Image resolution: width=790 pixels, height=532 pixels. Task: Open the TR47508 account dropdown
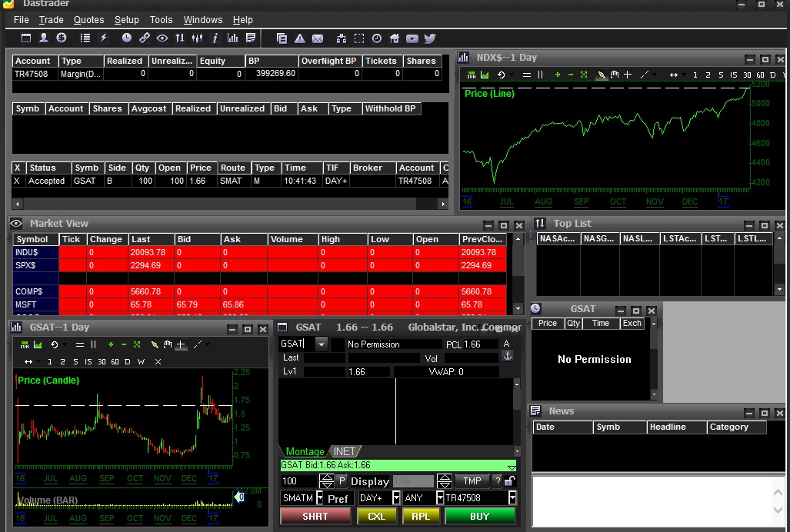pos(511,498)
